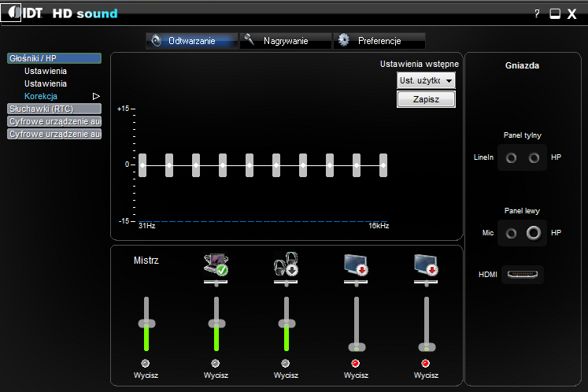This screenshot has height=392, width=588.
Task: Select the second Cyfrowe urządzenie audio entry
Action: [x=54, y=134]
